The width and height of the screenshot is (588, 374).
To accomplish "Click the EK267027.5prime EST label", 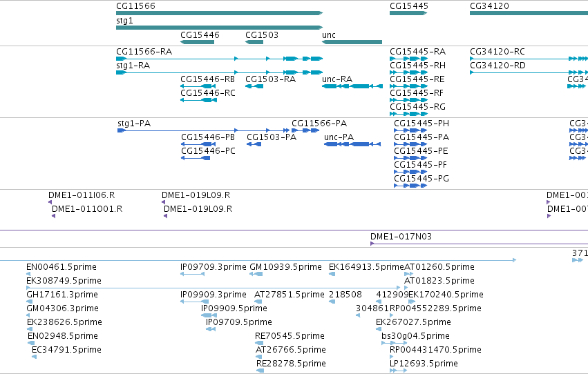I will pos(413,323).
